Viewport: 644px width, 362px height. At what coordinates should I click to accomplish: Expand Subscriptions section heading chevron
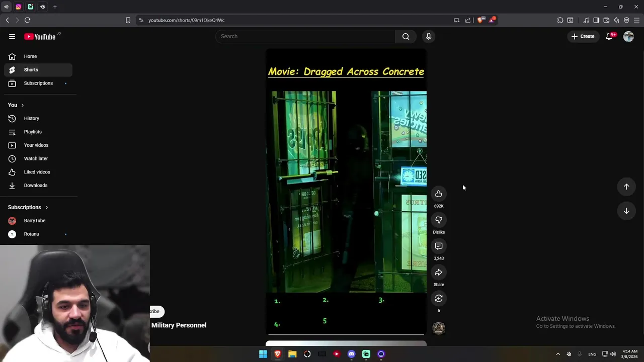point(46,207)
